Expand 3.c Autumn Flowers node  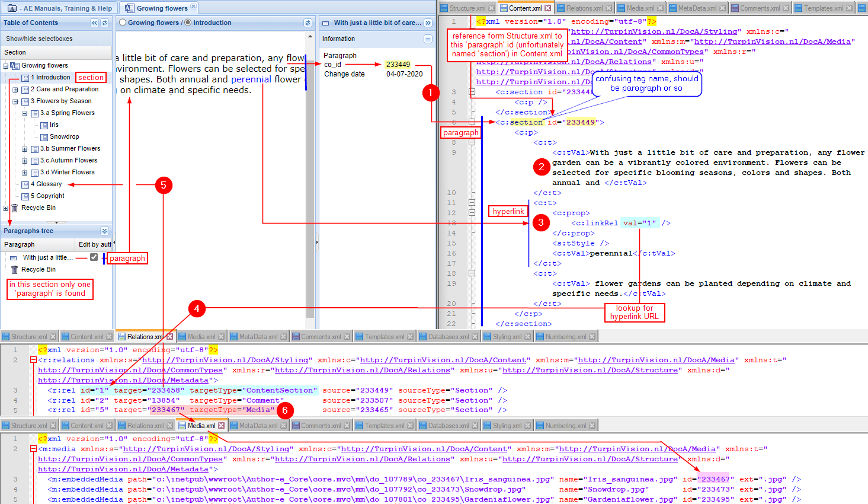pos(25,161)
